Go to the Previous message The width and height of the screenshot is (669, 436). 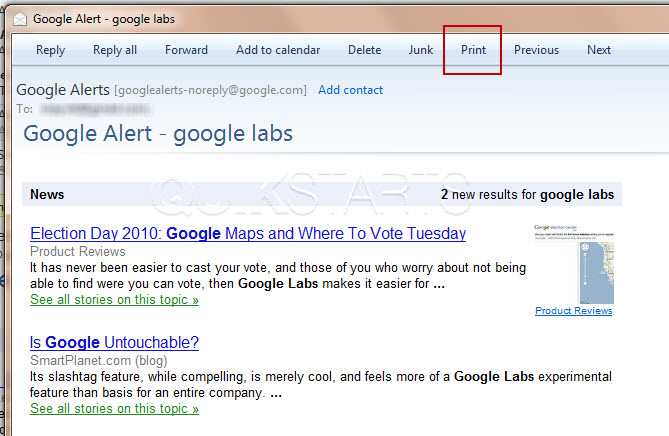[536, 50]
